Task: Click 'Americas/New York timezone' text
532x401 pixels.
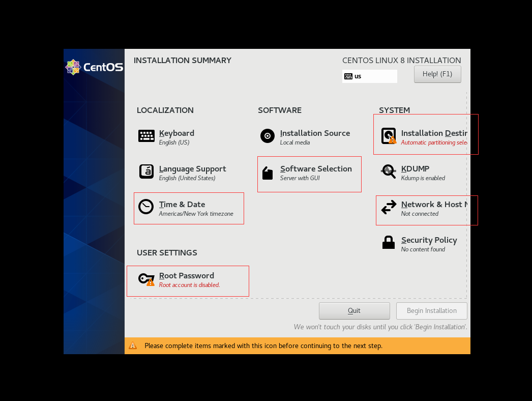Action: pyautogui.click(x=196, y=214)
